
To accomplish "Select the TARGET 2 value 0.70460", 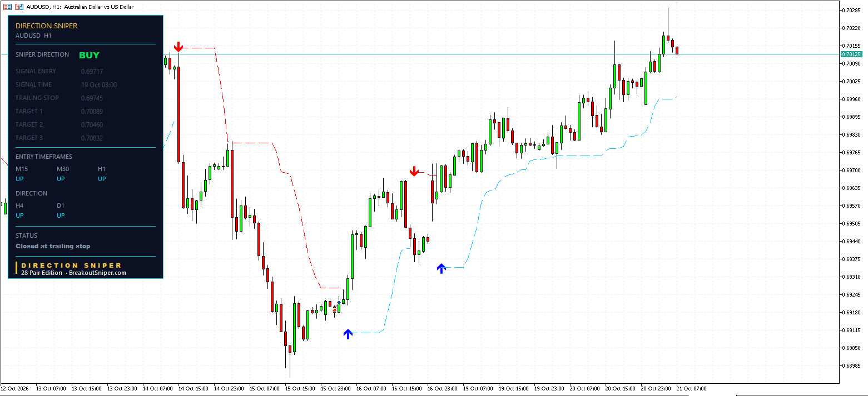I will [x=92, y=124].
